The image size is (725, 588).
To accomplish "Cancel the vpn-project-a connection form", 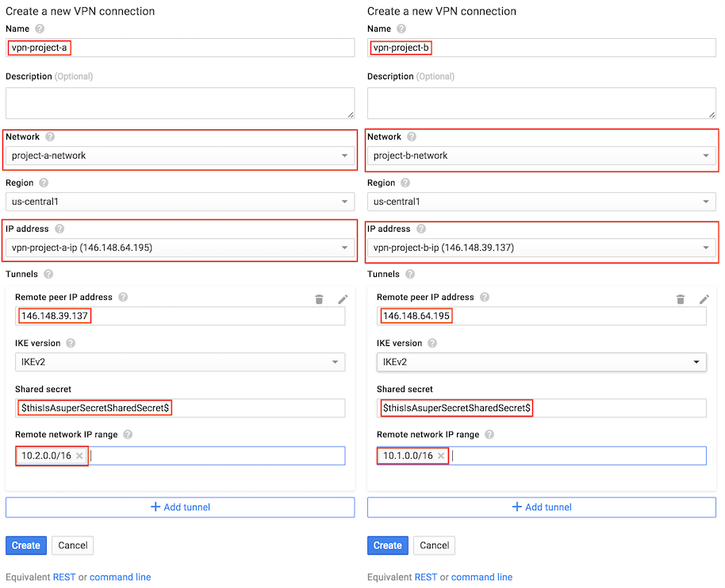I will coord(73,545).
